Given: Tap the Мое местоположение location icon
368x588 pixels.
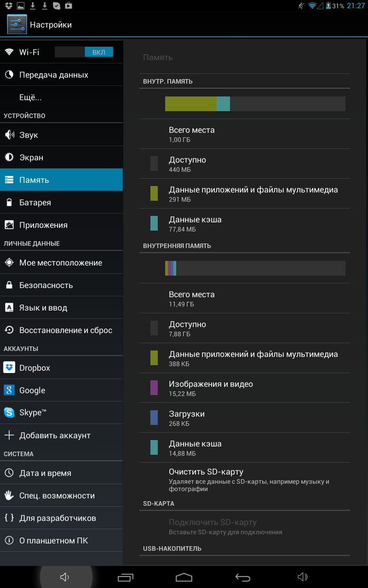Looking at the screenshot, I should pyautogui.click(x=9, y=262).
